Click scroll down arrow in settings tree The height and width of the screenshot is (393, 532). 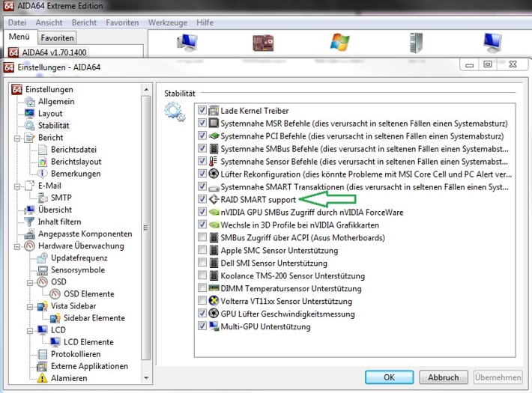coord(146,378)
